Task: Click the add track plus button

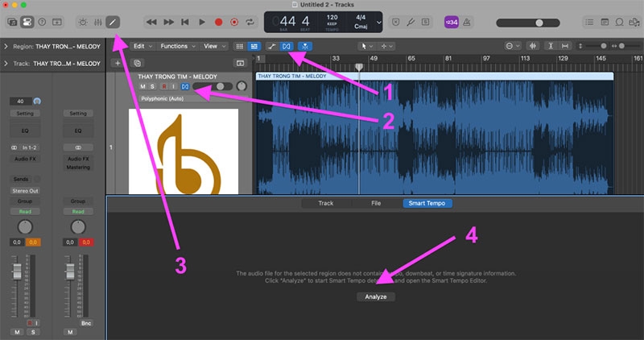Action: click(118, 64)
